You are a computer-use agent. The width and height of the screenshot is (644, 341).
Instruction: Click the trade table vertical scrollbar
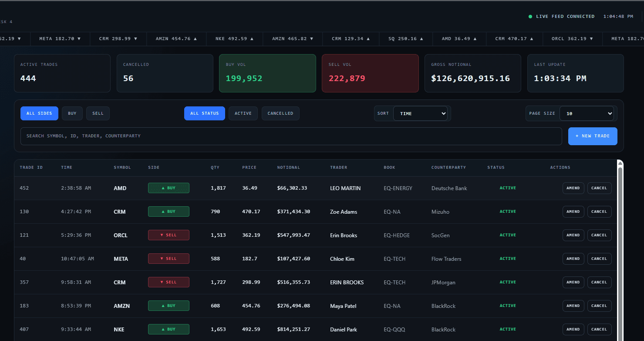(620, 251)
